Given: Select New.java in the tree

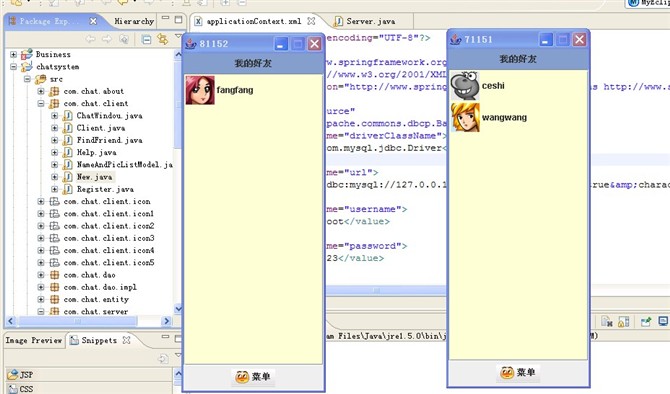Looking at the screenshot, I should coord(94,177).
